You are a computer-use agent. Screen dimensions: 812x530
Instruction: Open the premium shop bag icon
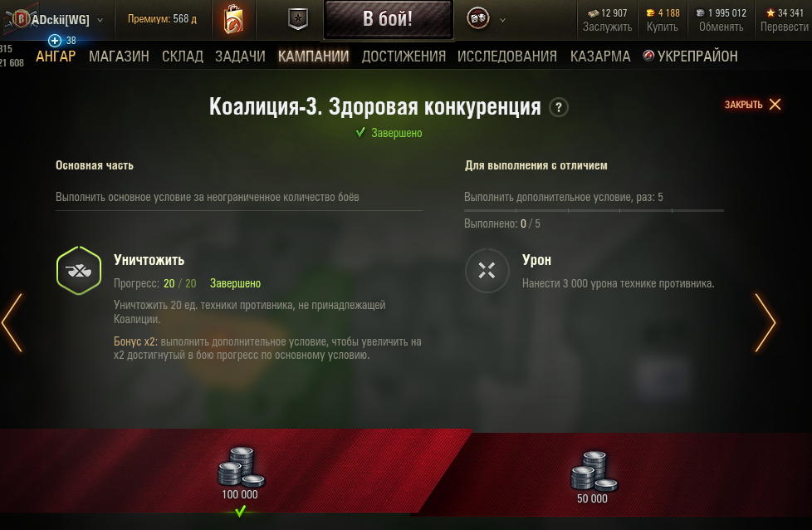pyautogui.click(x=233, y=20)
